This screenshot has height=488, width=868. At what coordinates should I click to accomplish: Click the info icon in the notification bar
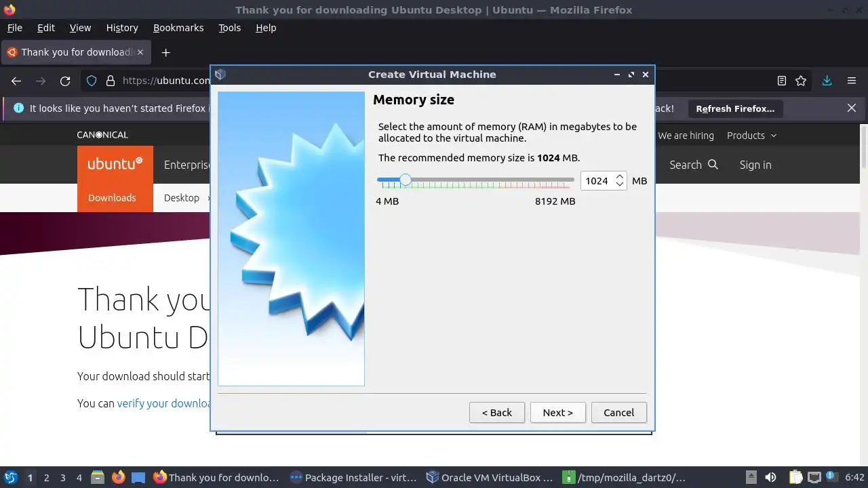click(18, 108)
